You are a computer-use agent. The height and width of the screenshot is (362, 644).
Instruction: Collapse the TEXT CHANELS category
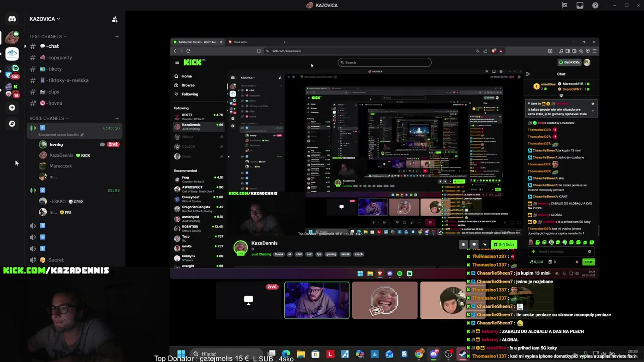coord(48,37)
